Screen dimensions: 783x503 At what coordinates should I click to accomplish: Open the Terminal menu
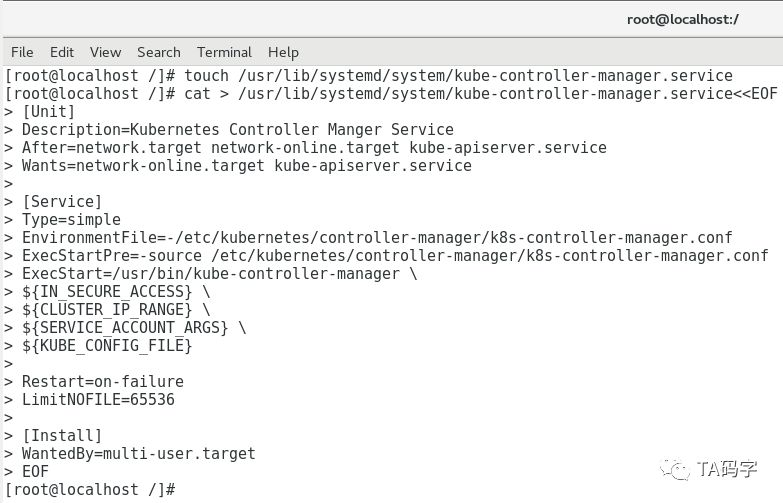224,52
